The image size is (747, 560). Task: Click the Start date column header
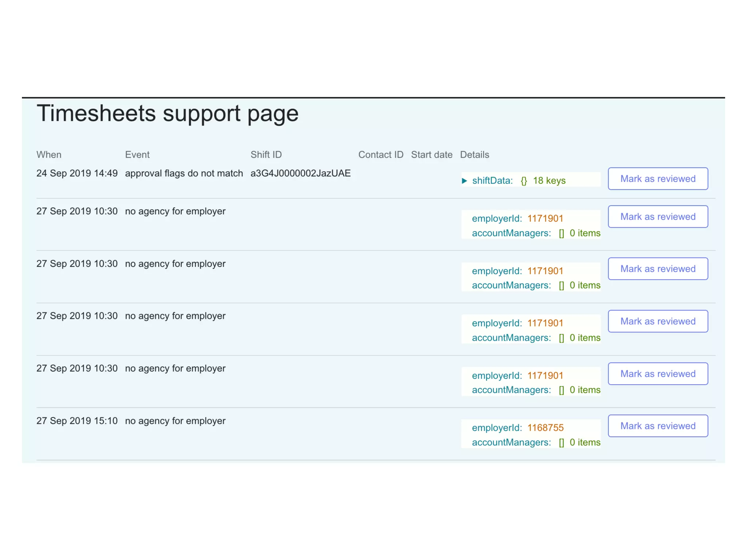point(431,155)
